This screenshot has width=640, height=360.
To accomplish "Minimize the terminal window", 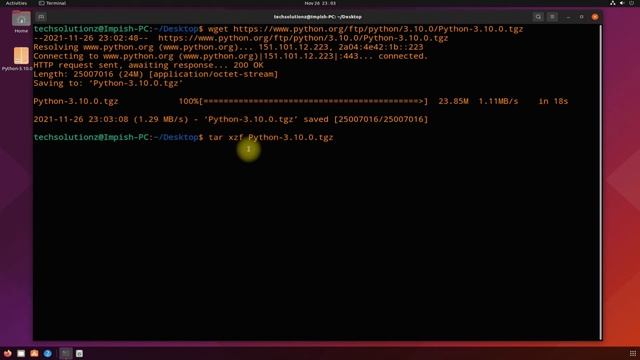I will pyautogui.click(x=568, y=17).
